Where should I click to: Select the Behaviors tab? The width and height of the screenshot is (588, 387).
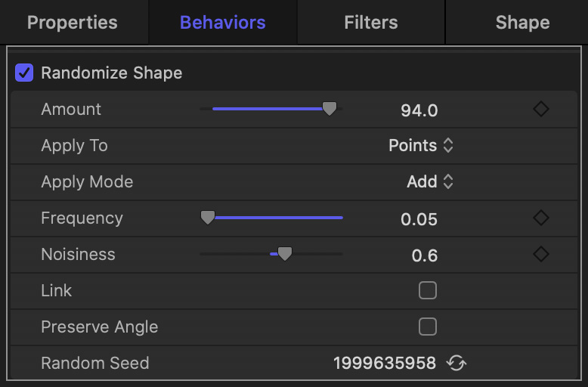pos(223,23)
